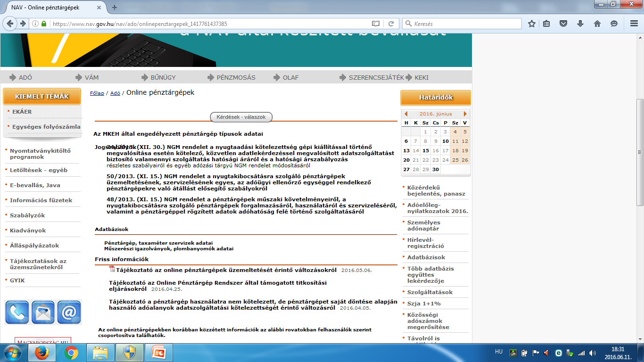Select June 30 in the calendar
This screenshot has height=362, width=644.
click(x=436, y=169)
